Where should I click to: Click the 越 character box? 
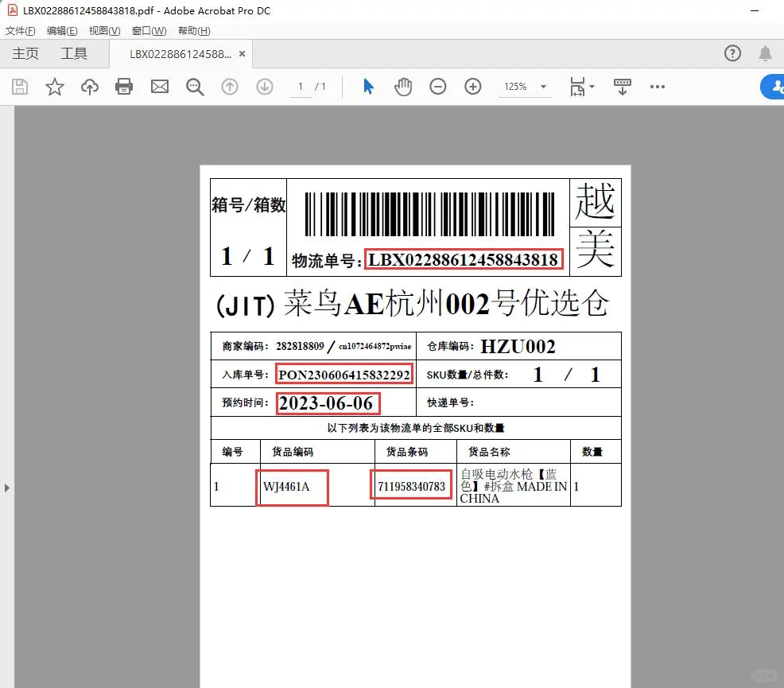pos(595,202)
